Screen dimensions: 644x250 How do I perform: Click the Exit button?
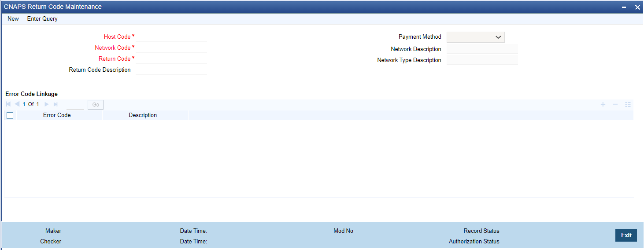626,235
